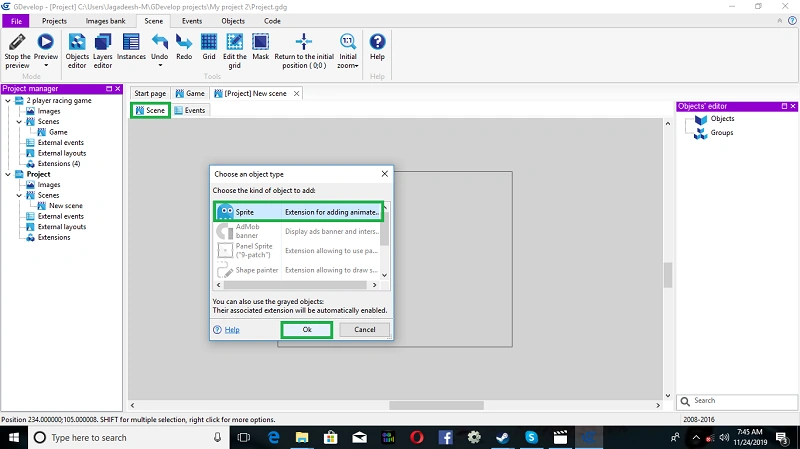
Task: Undock the Project manager panel
Action: pos(109,88)
